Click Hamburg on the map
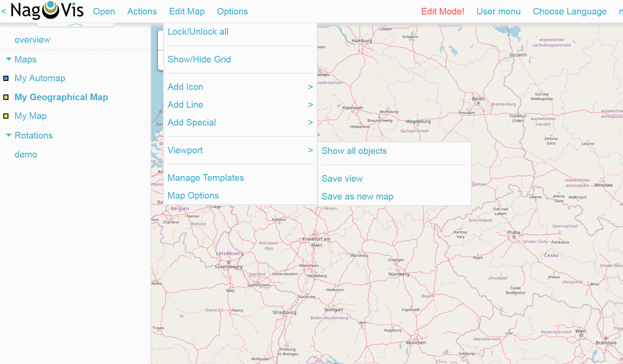The image size is (623, 364). 362,41
